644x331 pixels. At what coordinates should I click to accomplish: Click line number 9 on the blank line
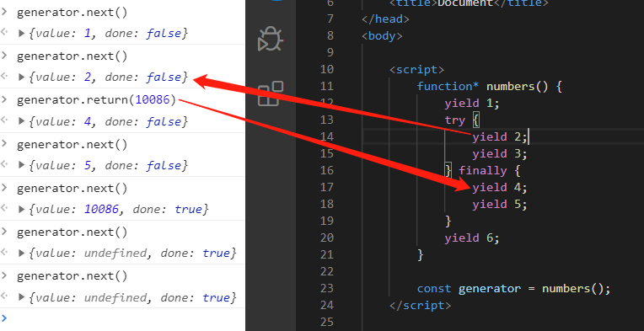click(330, 52)
